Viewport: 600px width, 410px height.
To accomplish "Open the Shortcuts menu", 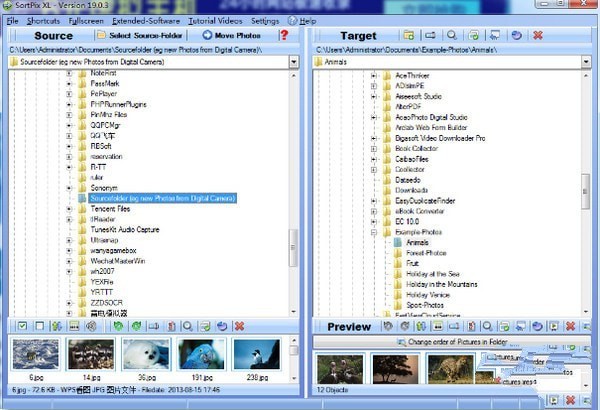I will [43, 21].
